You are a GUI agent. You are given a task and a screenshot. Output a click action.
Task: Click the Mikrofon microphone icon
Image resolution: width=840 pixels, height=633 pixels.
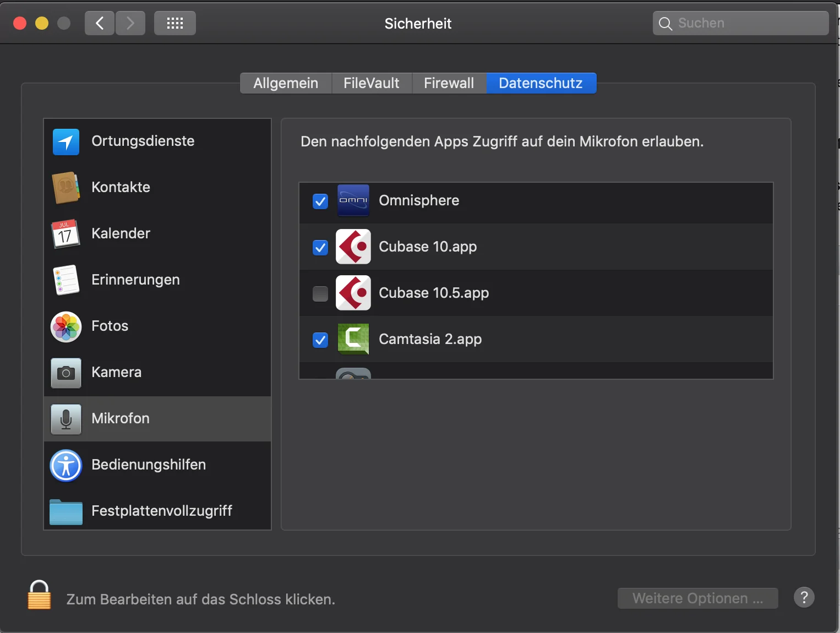pos(66,419)
